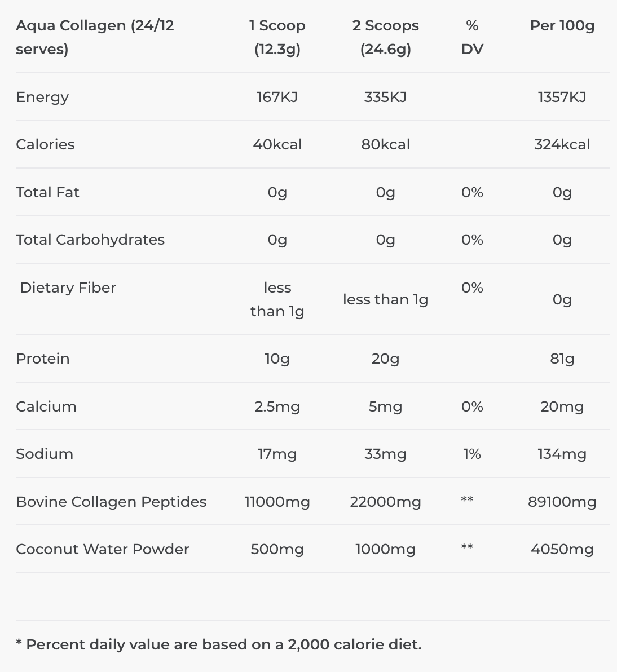Click the Coconut Water Powder 4050mg value
The image size is (617, 672).
(562, 550)
